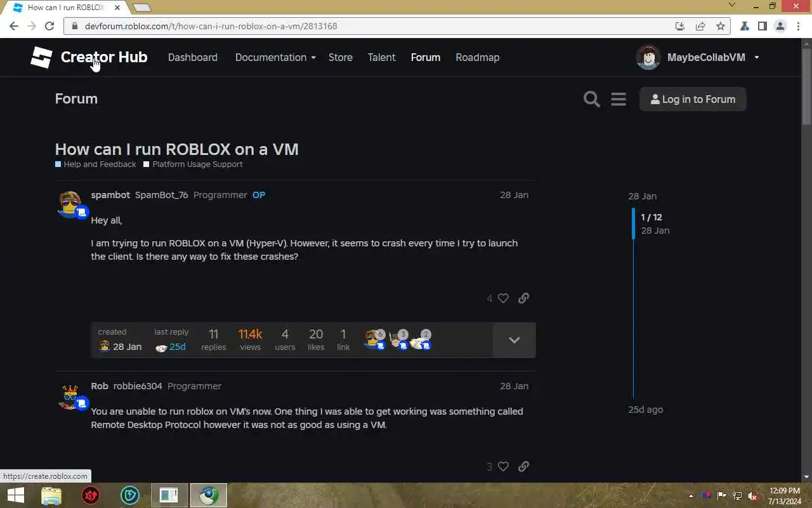Click the topic title 'How can I run ROBLOX on a VM'
The image size is (812, 508).
click(176, 149)
